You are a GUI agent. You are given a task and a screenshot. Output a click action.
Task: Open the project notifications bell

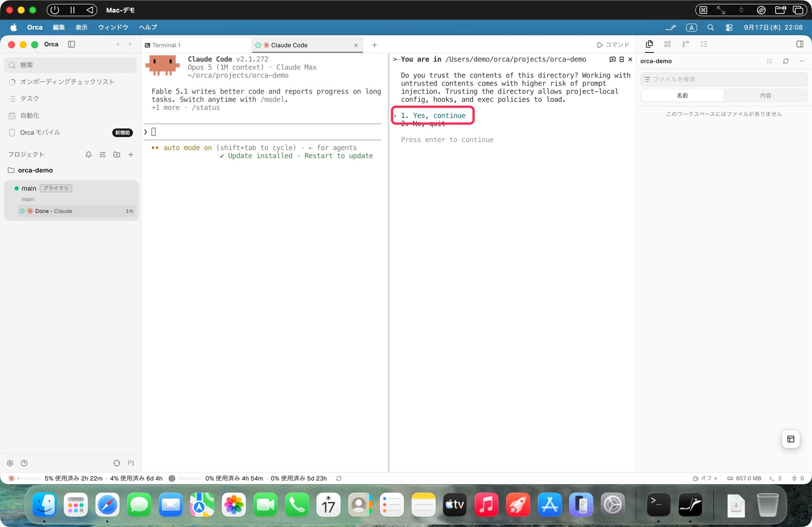[88, 155]
